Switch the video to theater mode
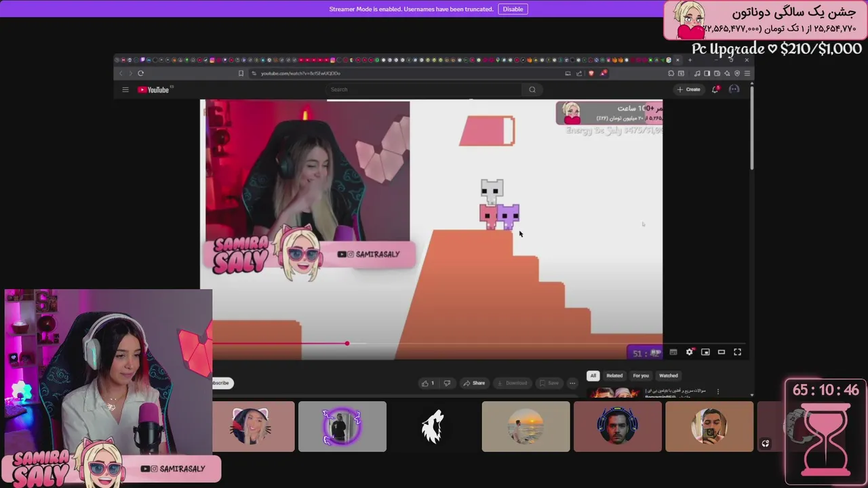 (x=722, y=352)
